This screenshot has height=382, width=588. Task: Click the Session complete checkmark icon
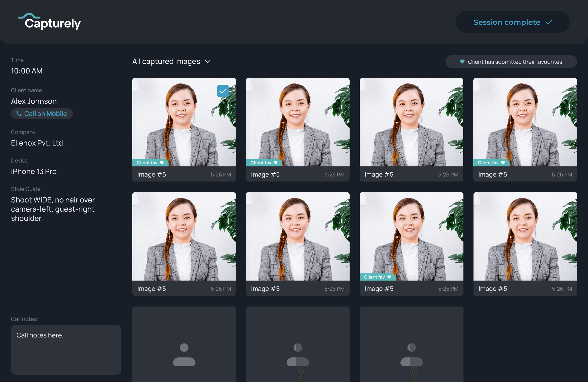(549, 22)
